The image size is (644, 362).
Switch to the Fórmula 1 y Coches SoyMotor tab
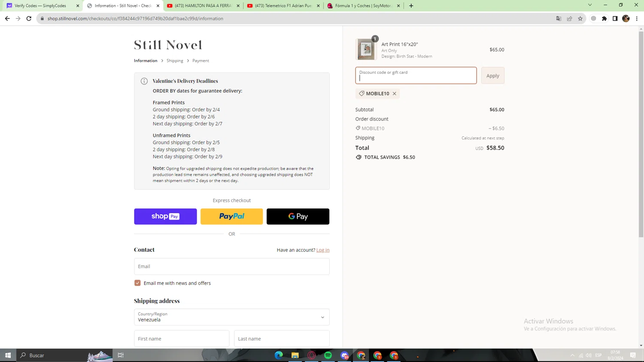tap(363, 6)
